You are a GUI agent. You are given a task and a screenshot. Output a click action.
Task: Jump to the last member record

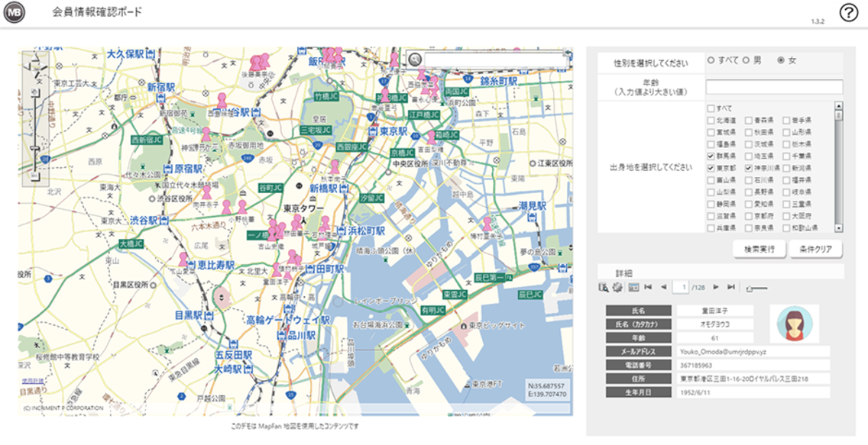click(x=730, y=286)
